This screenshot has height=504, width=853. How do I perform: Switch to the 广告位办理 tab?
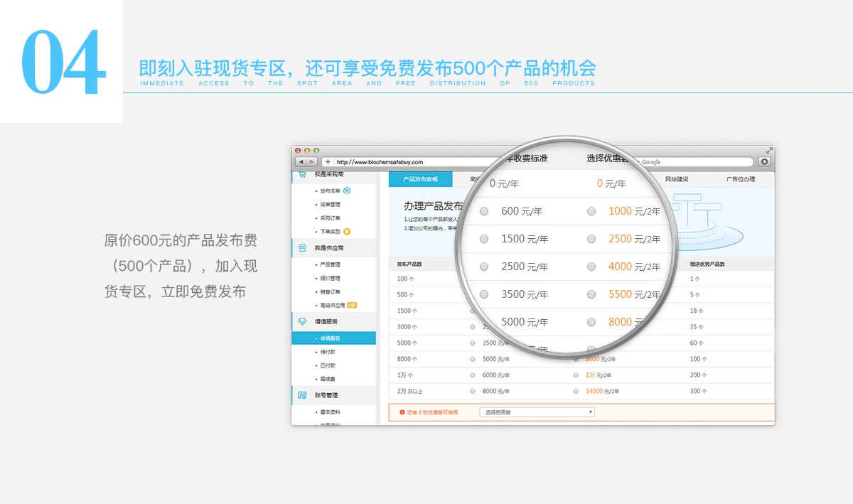click(740, 179)
